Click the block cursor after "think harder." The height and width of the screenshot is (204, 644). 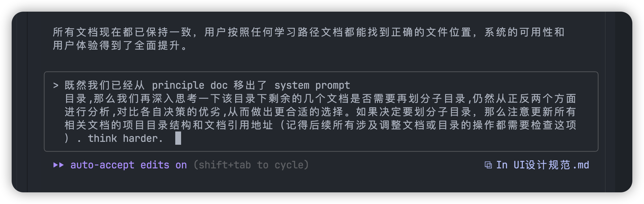click(178, 138)
